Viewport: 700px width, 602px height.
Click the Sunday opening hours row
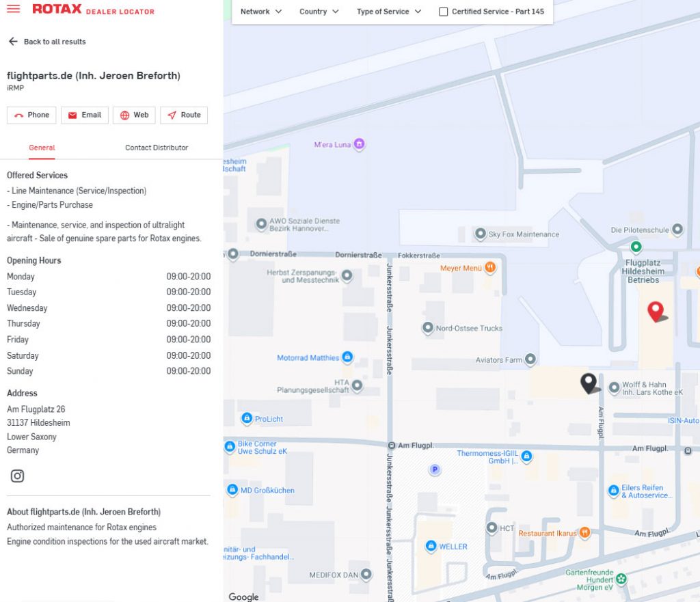(109, 371)
